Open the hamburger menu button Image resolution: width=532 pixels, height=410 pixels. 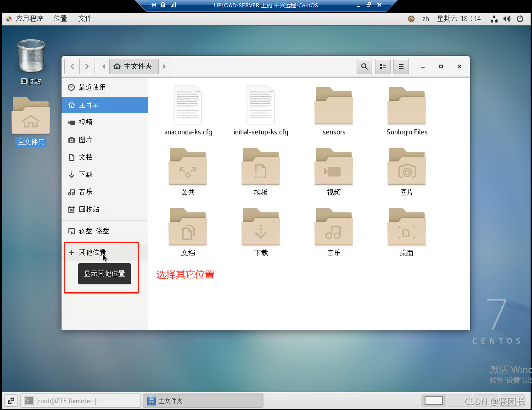click(x=401, y=66)
